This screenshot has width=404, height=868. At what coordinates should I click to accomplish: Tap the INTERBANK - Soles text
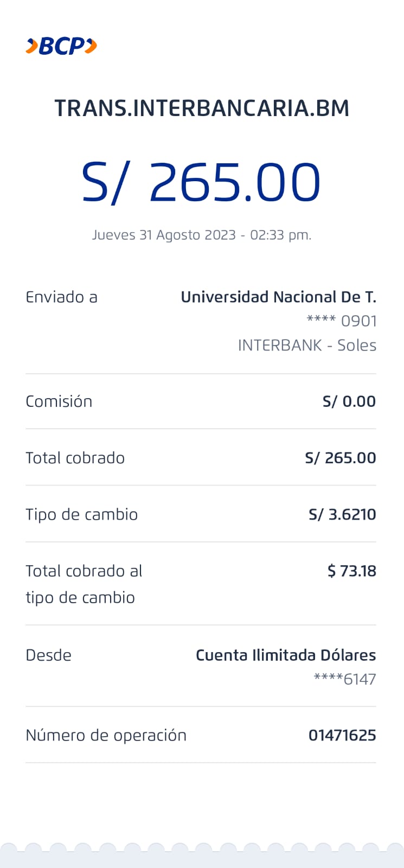[307, 346]
